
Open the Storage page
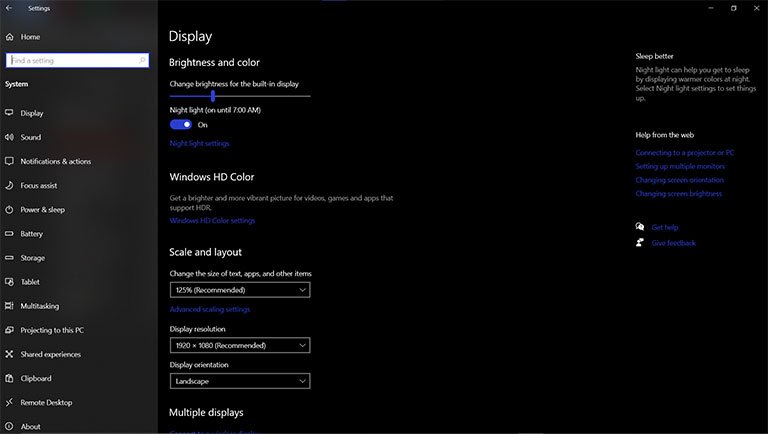[33, 258]
